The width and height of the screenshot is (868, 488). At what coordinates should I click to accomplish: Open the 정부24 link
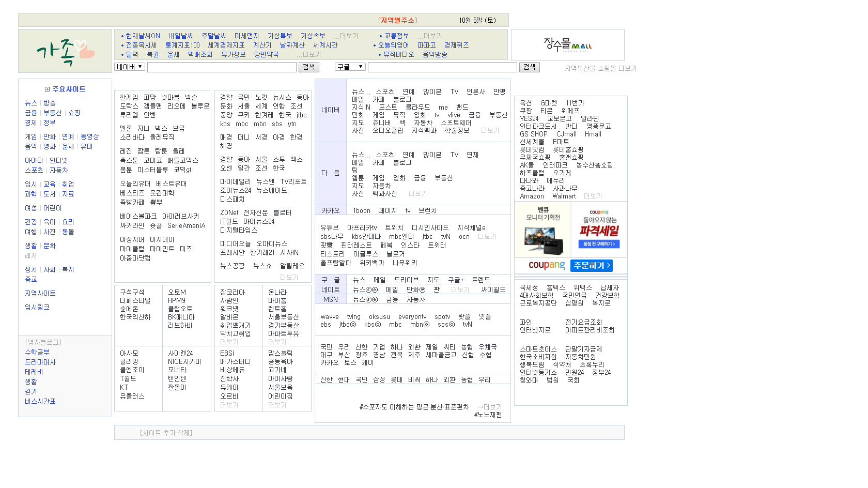click(x=601, y=372)
